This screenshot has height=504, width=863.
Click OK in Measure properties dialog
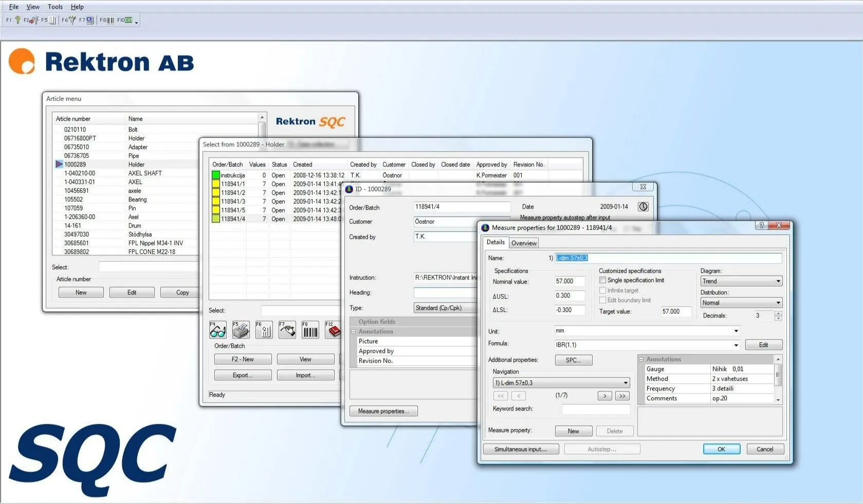[x=722, y=449]
